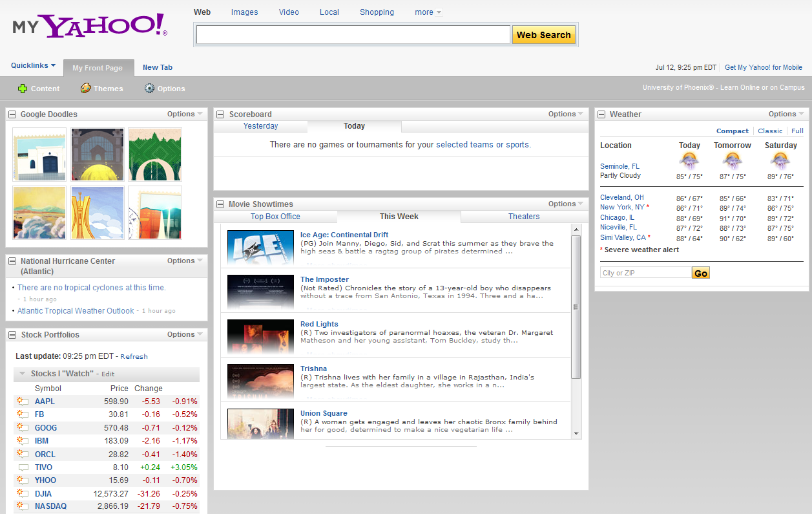Open the green forest pattern doodle thumbnail

pos(155,155)
